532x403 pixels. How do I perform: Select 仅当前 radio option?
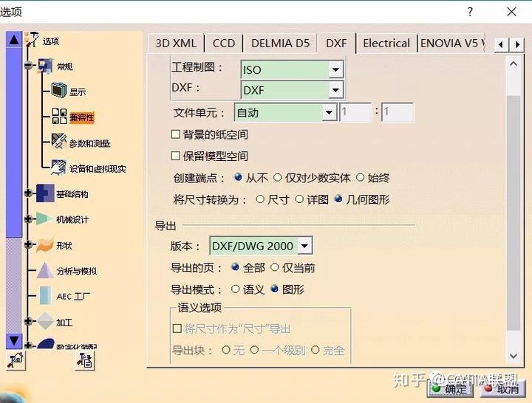[274, 267]
